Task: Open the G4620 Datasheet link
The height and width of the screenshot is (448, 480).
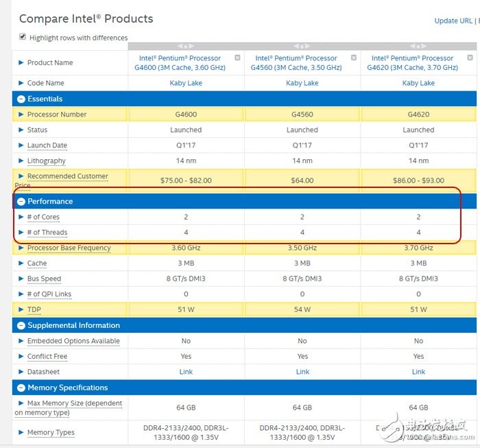Action: (418, 372)
